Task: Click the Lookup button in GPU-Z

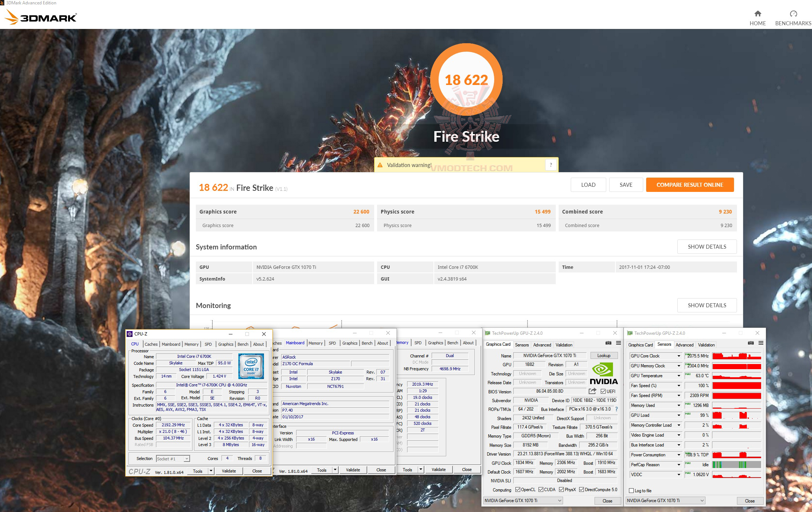Action: (x=604, y=355)
